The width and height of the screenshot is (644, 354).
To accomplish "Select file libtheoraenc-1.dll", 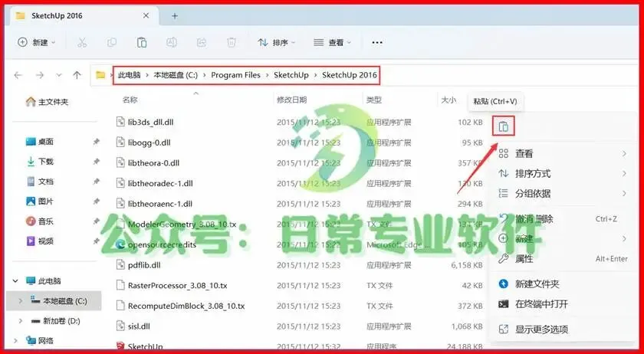I will 160,204.
